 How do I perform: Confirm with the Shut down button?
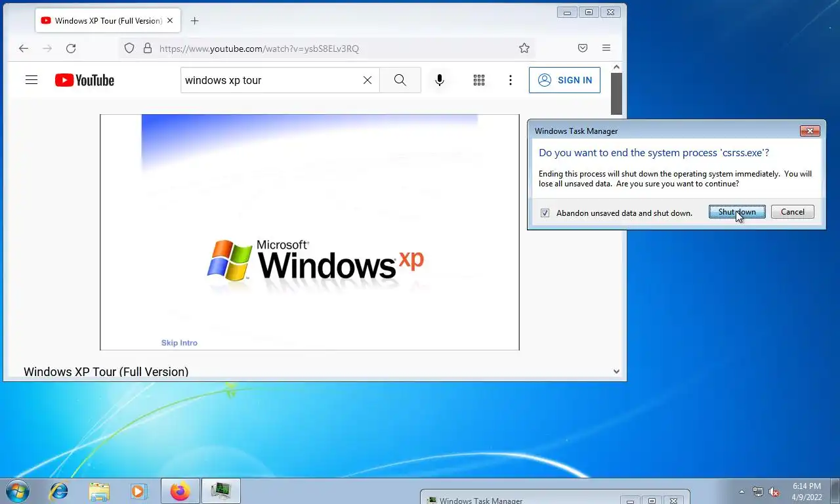pyautogui.click(x=737, y=212)
